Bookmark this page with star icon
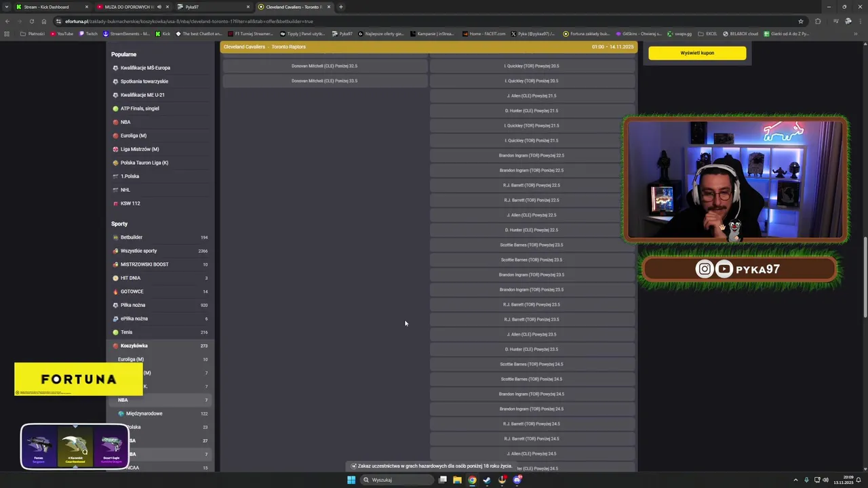 point(801,21)
